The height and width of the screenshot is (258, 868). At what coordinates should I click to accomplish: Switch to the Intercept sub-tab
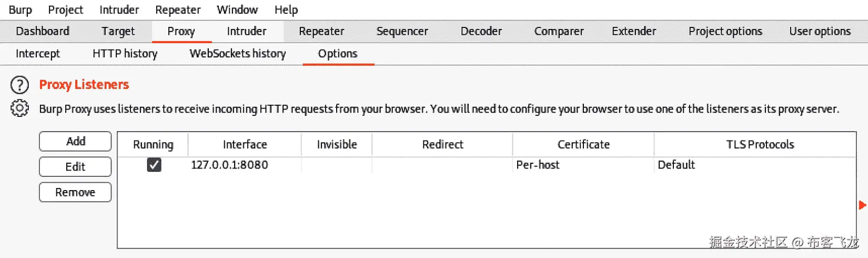(38, 54)
